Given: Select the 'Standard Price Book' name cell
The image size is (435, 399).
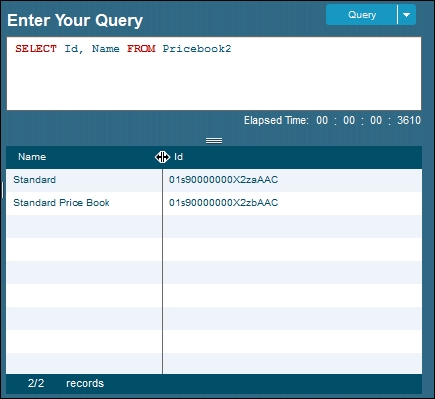Looking at the screenshot, I should [84, 203].
